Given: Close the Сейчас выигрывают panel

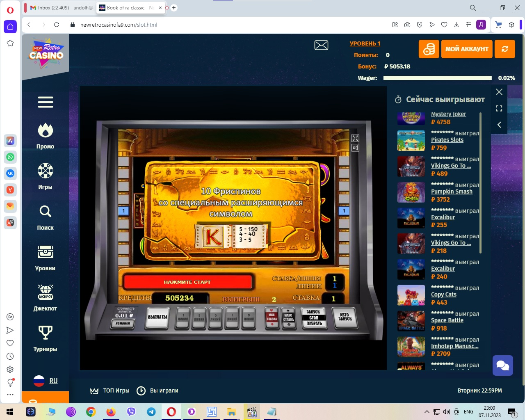Looking at the screenshot, I should coord(499,92).
